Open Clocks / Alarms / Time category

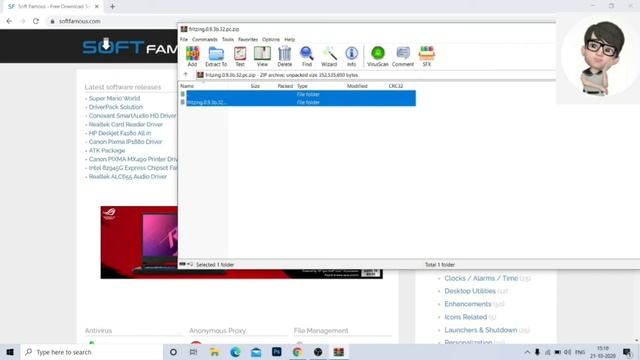click(481, 278)
